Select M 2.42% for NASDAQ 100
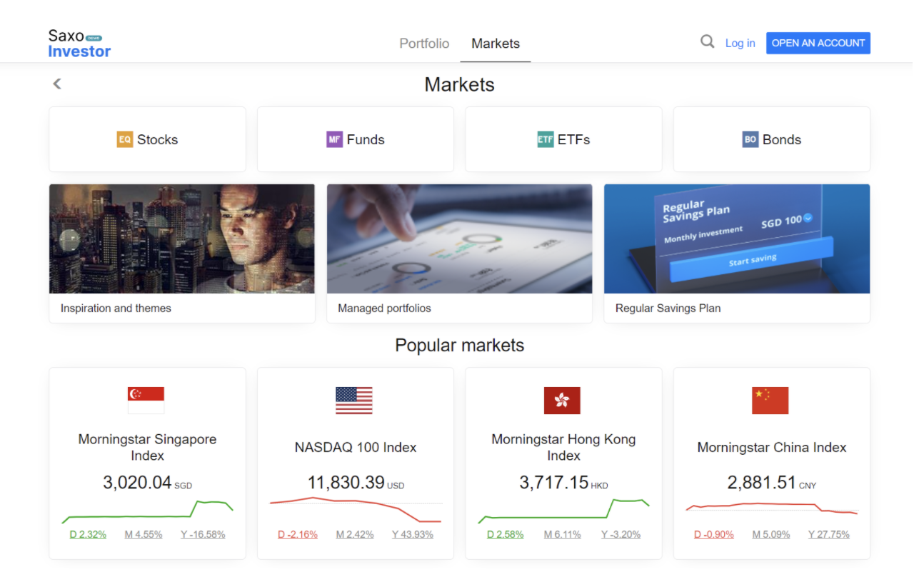 (355, 534)
